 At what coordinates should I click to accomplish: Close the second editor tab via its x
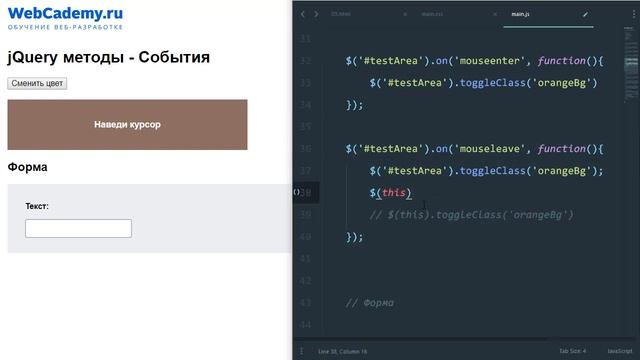tap(495, 14)
